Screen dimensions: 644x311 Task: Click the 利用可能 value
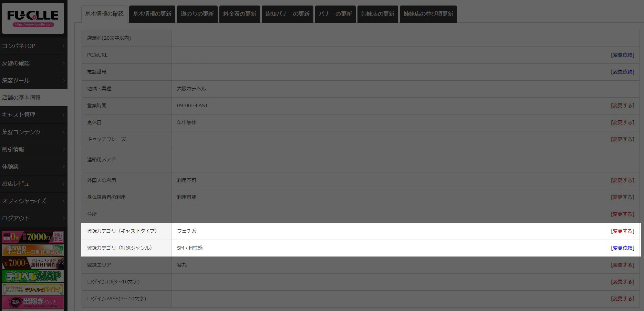[187, 197]
